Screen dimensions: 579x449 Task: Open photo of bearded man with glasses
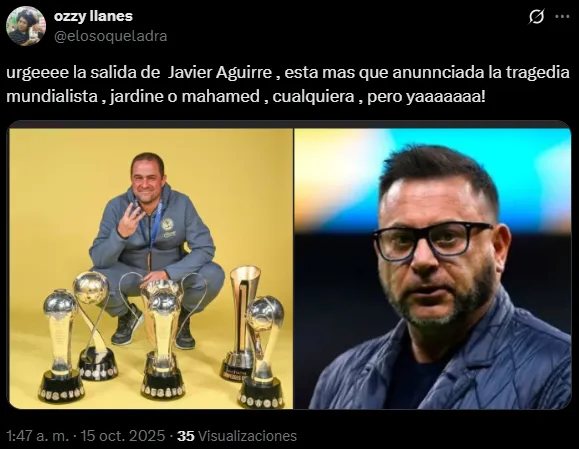(433, 269)
